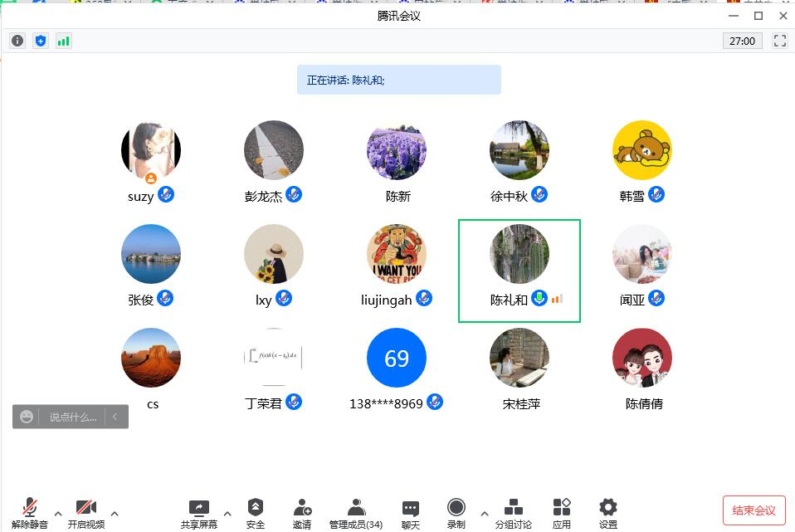795x532 pixels.
Task: Check the network quality signal icon
Action: [x=64, y=40]
